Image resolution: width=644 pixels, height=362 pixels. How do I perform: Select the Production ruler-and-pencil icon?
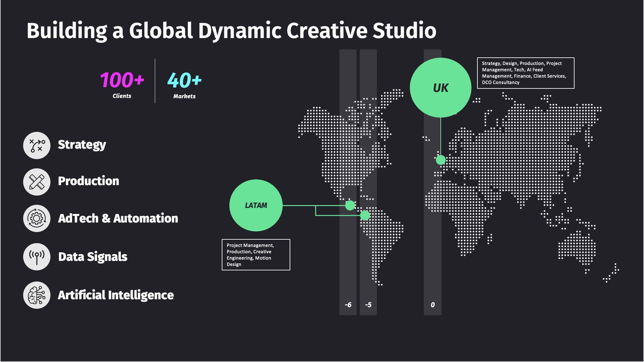tap(36, 182)
